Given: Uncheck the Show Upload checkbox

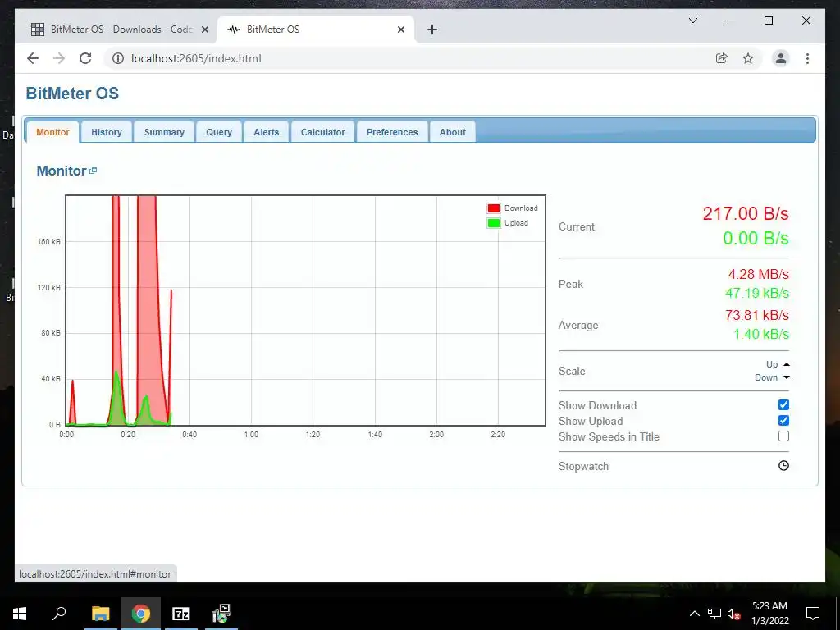Looking at the screenshot, I should [x=783, y=421].
